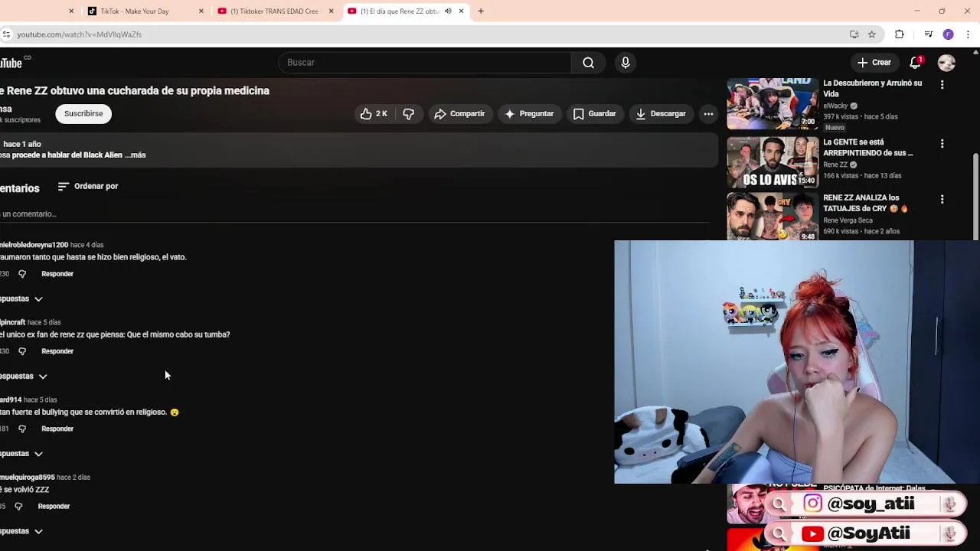Focus the Buscar search field
The height and width of the screenshot is (551, 980).
tap(425, 63)
